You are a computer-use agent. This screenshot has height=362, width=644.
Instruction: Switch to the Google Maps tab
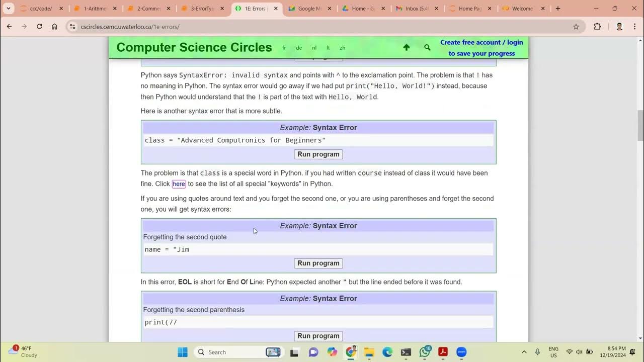coord(309,9)
